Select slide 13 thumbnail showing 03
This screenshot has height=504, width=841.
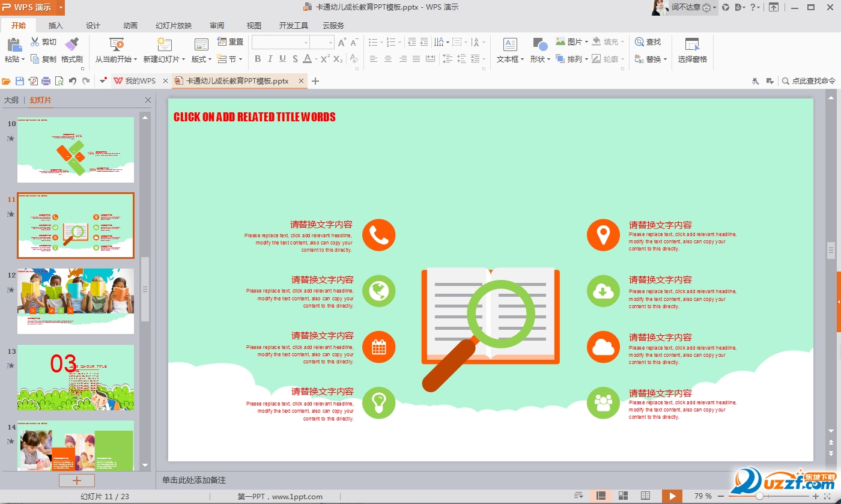coord(76,377)
